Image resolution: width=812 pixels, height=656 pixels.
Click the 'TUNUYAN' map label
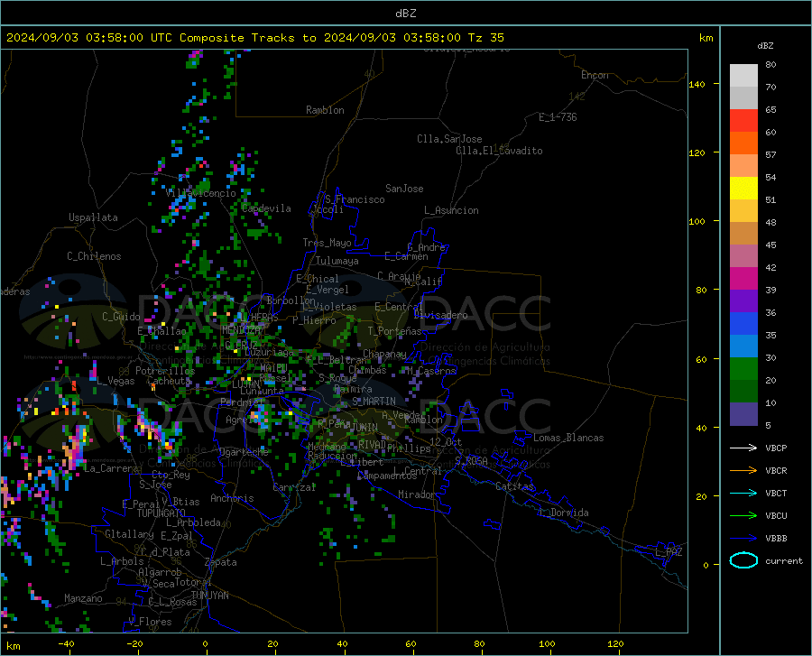[x=209, y=596]
